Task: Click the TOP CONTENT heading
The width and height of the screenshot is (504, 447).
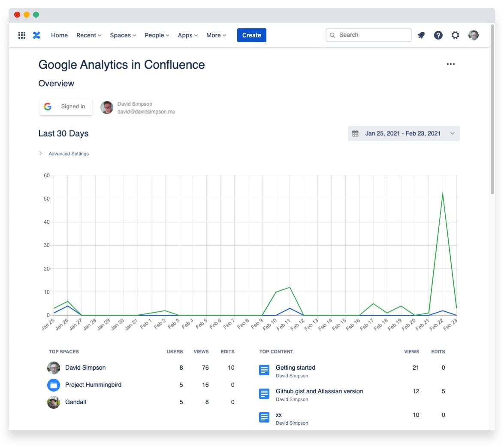Action: (276, 352)
